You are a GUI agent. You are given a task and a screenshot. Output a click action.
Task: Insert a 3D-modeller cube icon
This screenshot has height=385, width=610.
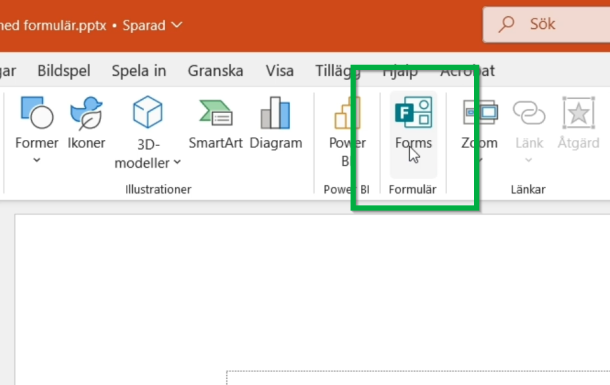click(147, 112)
